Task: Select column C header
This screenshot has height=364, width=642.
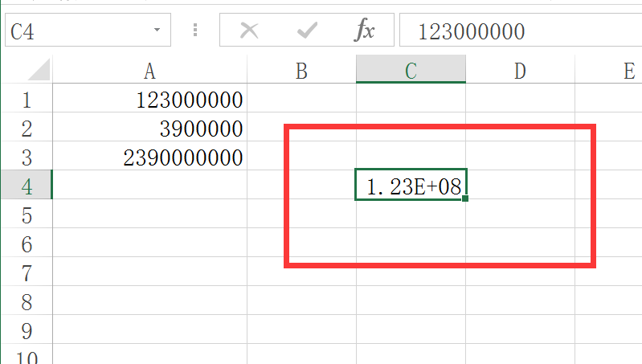Action: (411, 70)
